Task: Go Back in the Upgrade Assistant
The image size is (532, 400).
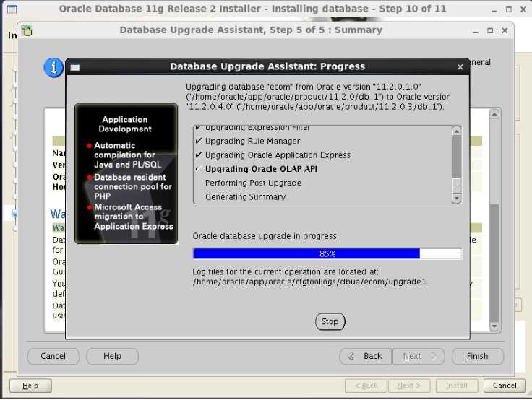Action: click(x=366, y=356)
